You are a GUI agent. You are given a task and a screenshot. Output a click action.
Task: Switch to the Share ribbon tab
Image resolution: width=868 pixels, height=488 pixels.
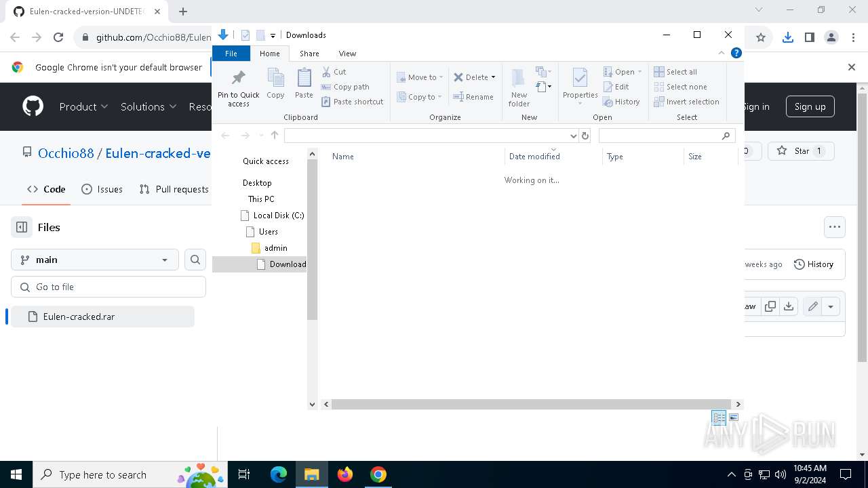[309, 54]
